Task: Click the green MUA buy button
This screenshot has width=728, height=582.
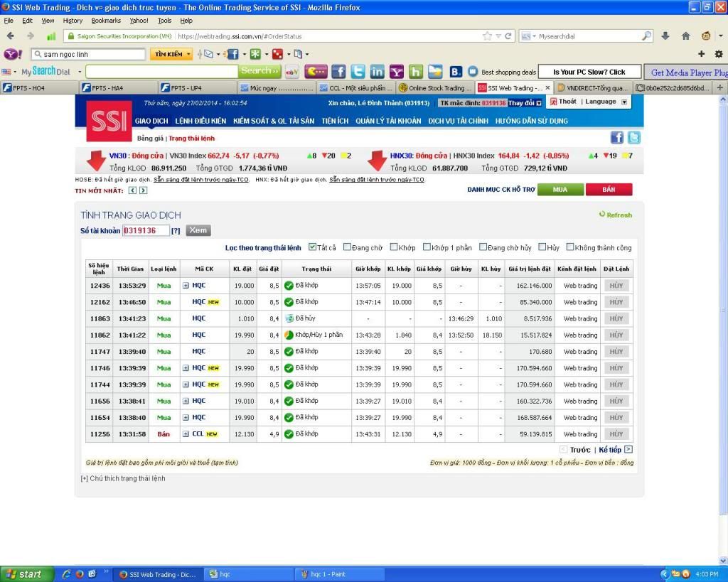Action: click(x=560, y=190)
